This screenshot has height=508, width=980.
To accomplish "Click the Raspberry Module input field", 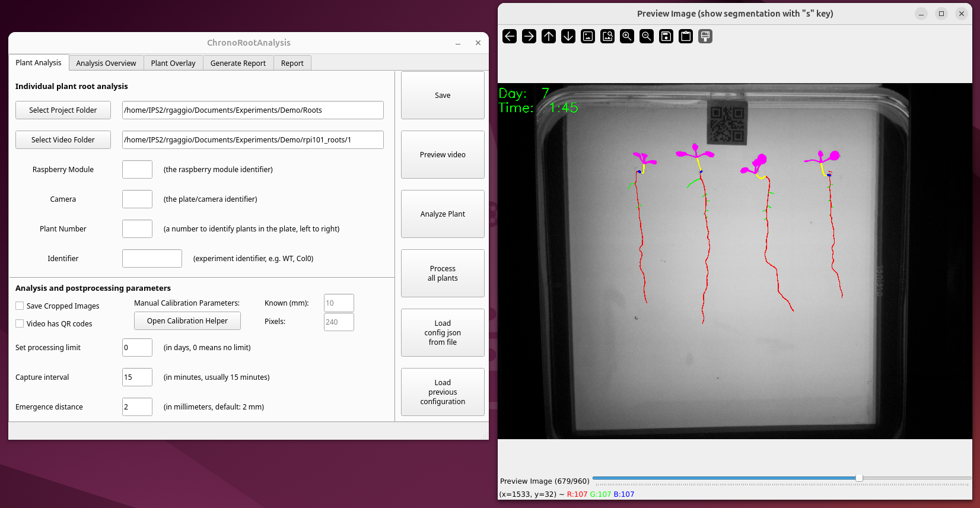I will [137, 170].
